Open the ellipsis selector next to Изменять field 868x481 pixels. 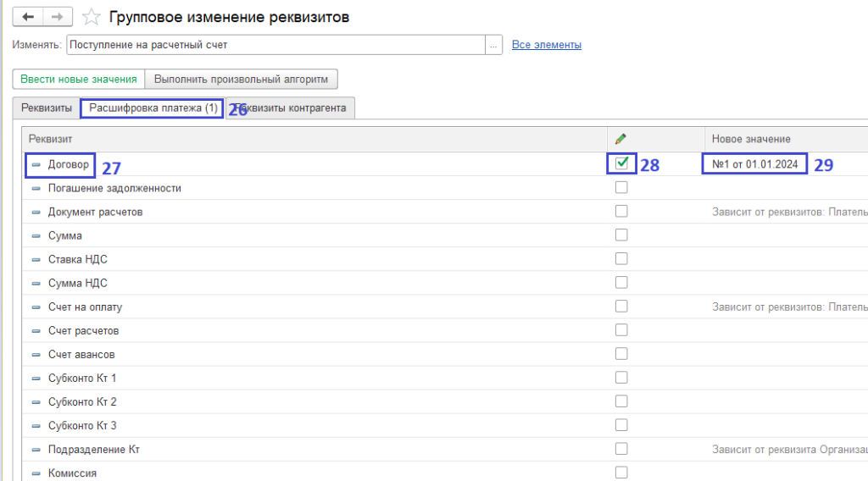493,45
